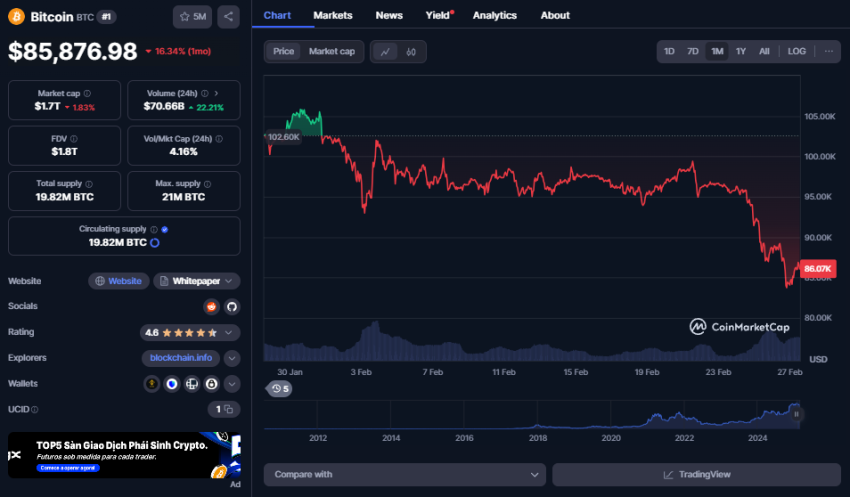Click the Bitcoin logo icon
The width and height of the screenshot is (850, 497).
pos(16,17)
